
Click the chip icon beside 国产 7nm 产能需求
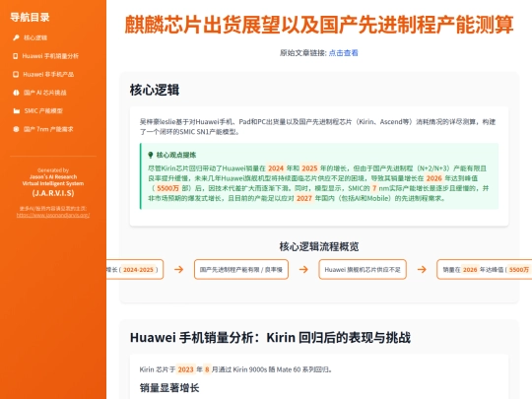point(16,129)
